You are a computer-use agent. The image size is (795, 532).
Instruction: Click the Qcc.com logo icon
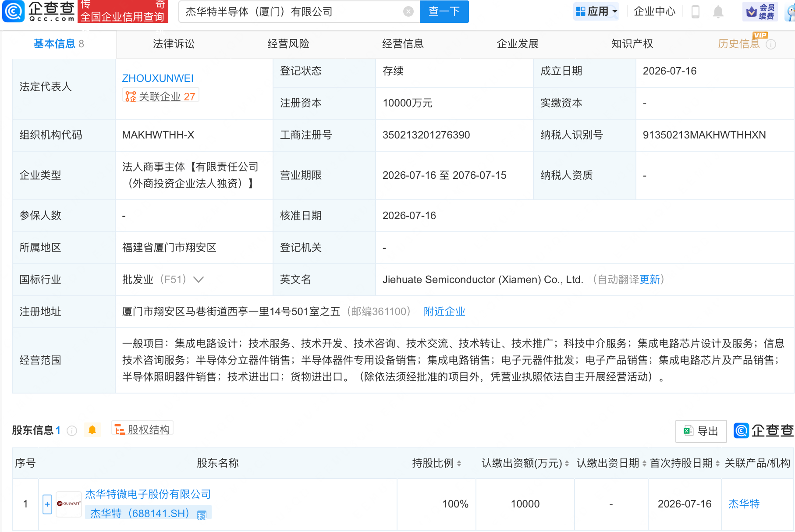coord(13,11)
